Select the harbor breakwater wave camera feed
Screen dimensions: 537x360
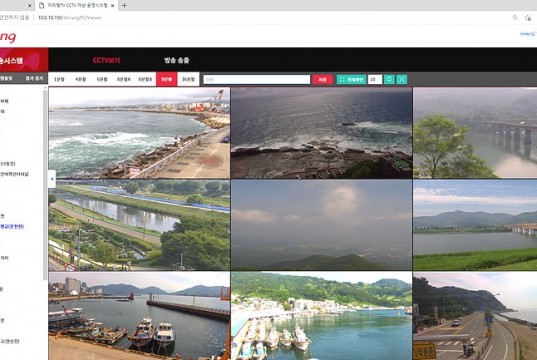tap(139, 133)
